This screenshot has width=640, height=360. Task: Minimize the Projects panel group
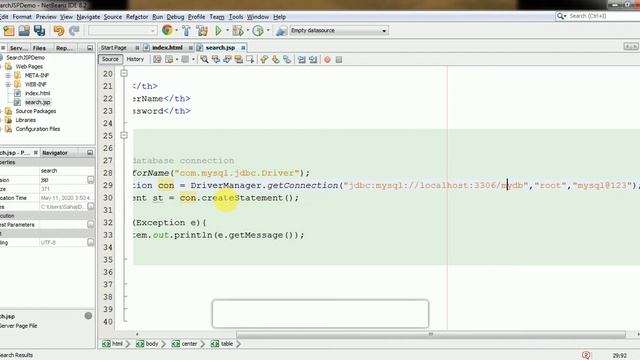click(x=90, y=48)
